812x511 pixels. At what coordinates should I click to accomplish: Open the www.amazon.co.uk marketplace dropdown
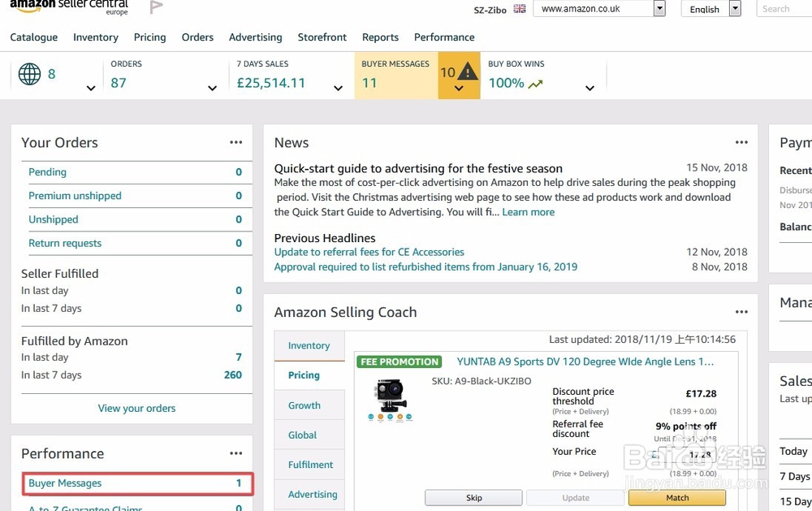(x=658, y=8)
